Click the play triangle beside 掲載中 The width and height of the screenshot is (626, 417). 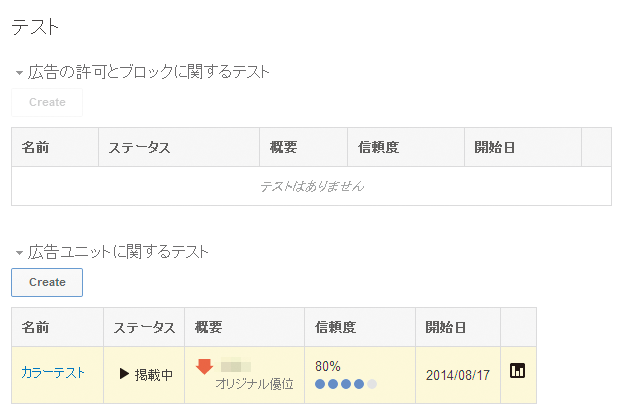point(124,374)
